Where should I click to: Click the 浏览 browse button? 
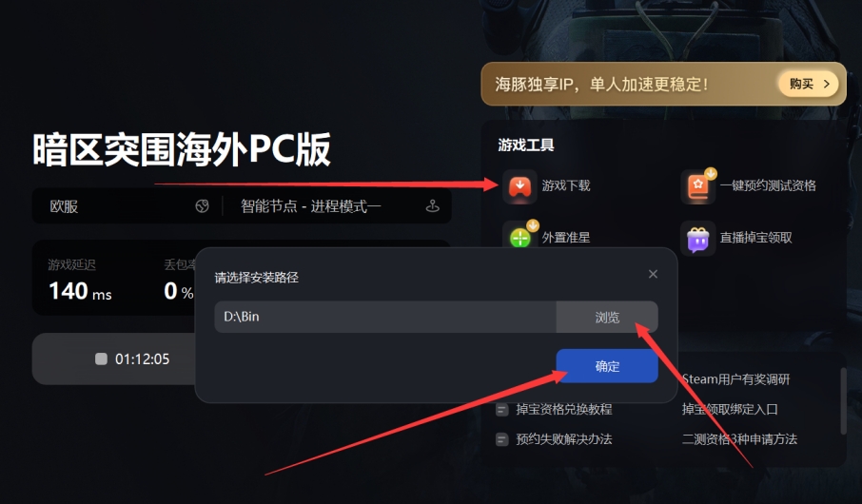tap(607, 317)
